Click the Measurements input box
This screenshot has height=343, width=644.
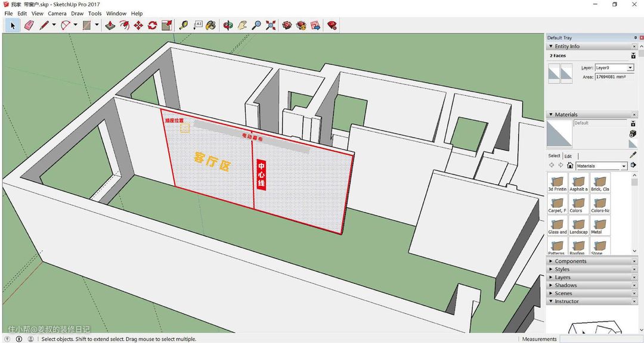point(602,339)
